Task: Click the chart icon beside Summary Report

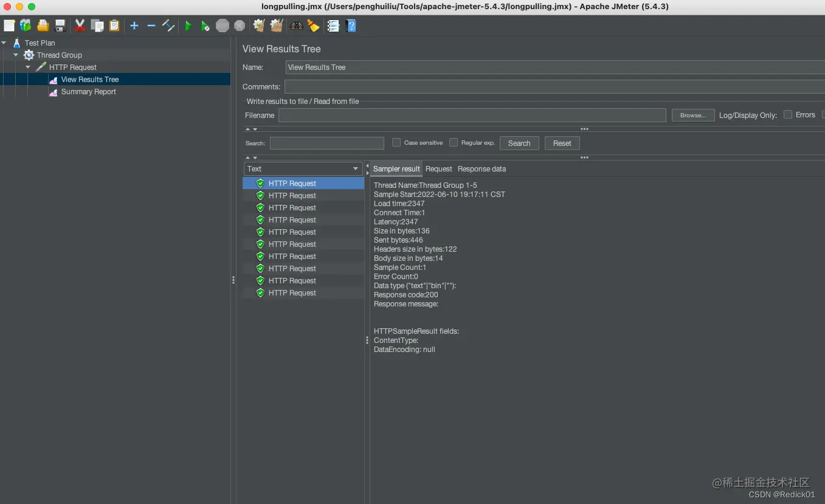Action: 54,92
